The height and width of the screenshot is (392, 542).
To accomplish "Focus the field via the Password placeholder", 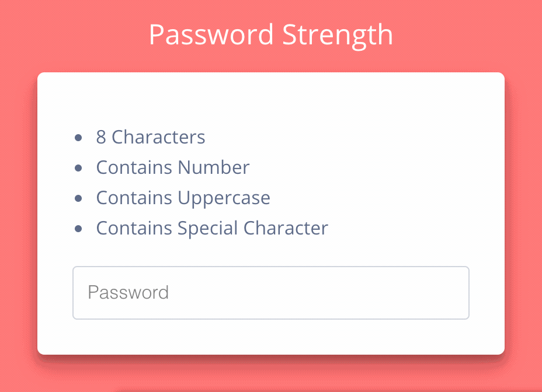I will tap(128, 292).
